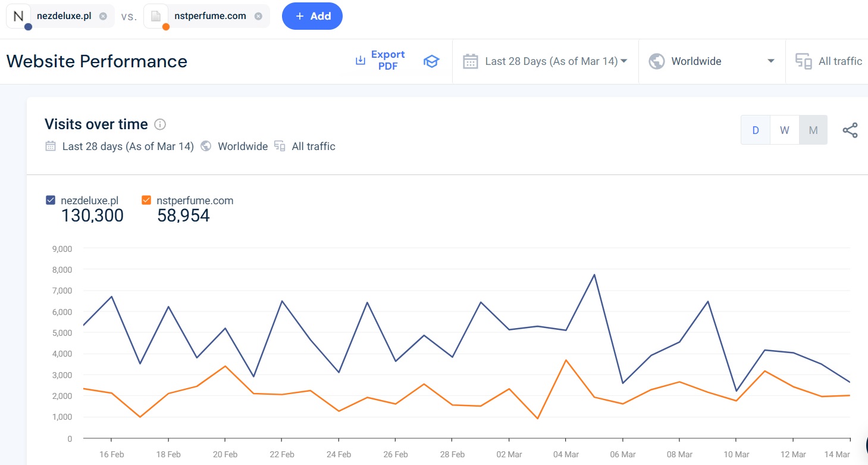Screen dimensions: 868x465
Task: Open the Visits over time info tooltip
Action: coord(160,124)
